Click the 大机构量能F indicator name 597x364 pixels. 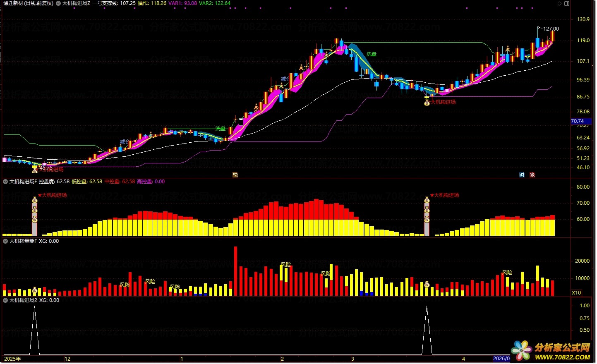(x=23, y=241)
